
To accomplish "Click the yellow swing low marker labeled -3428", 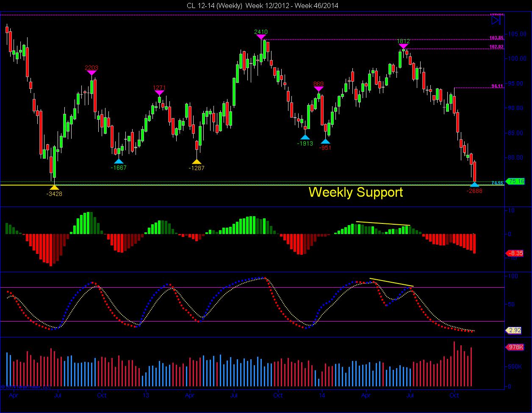I will click(54, 187).
